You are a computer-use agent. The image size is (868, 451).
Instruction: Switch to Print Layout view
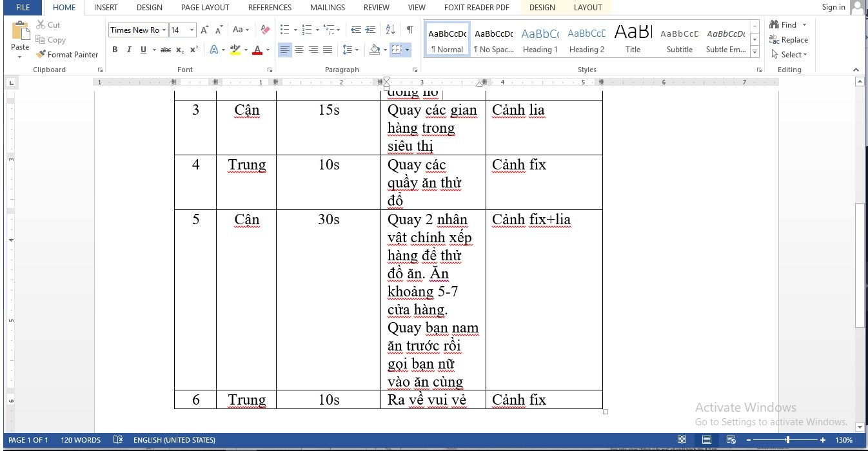coord(706,440)
